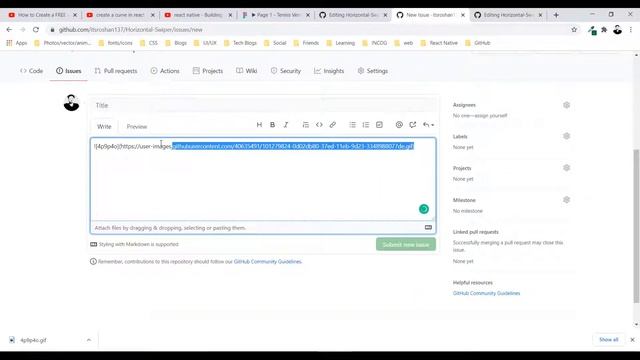Click the assign yourself link

[x=489, y=116]
